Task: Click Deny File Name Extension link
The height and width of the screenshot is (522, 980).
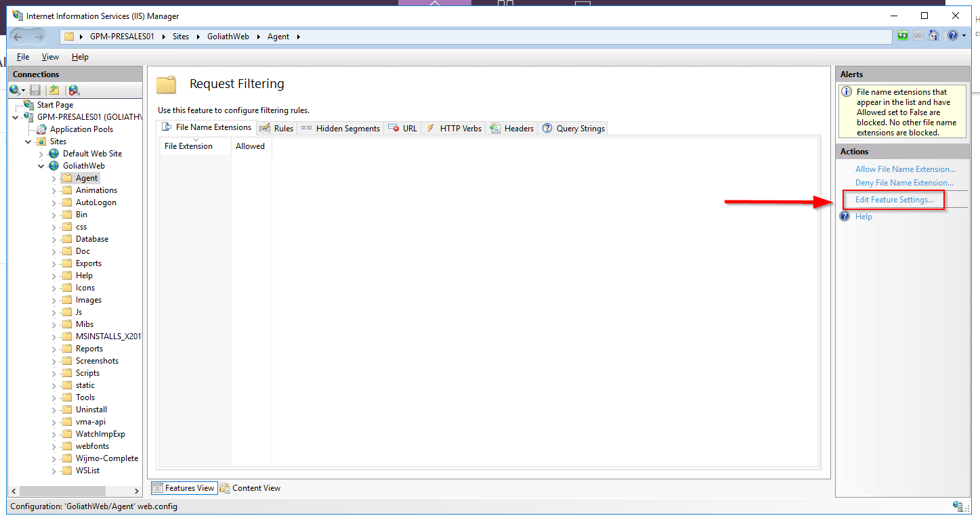Action: [905, 182]
